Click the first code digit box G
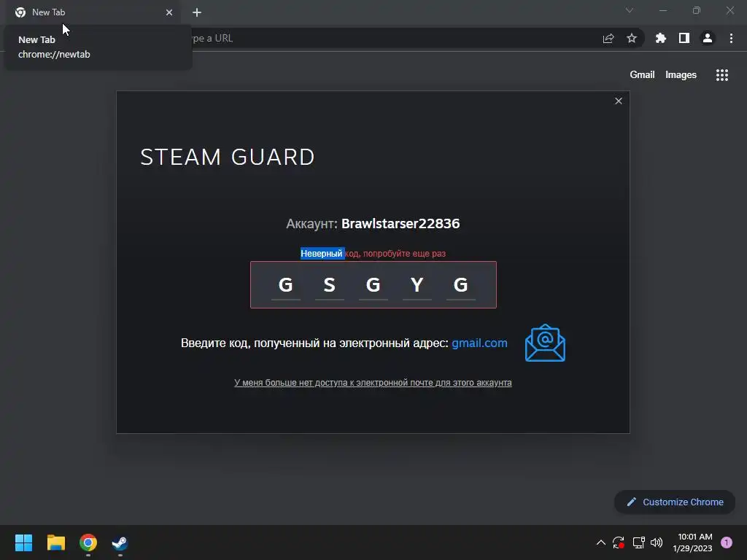Viewport: 747px width, 560px height. click(285, 285)
